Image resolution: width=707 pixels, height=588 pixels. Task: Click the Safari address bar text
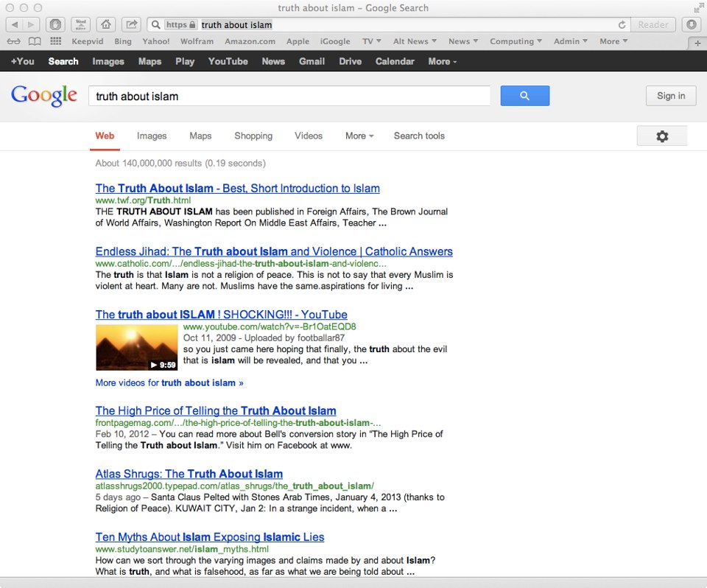coord(236,25)
